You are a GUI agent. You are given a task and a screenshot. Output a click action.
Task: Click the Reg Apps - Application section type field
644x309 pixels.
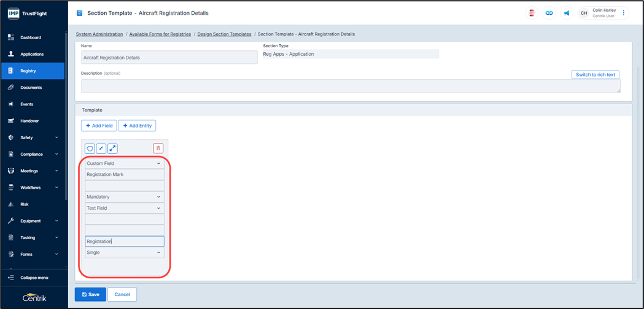[351, 54]
